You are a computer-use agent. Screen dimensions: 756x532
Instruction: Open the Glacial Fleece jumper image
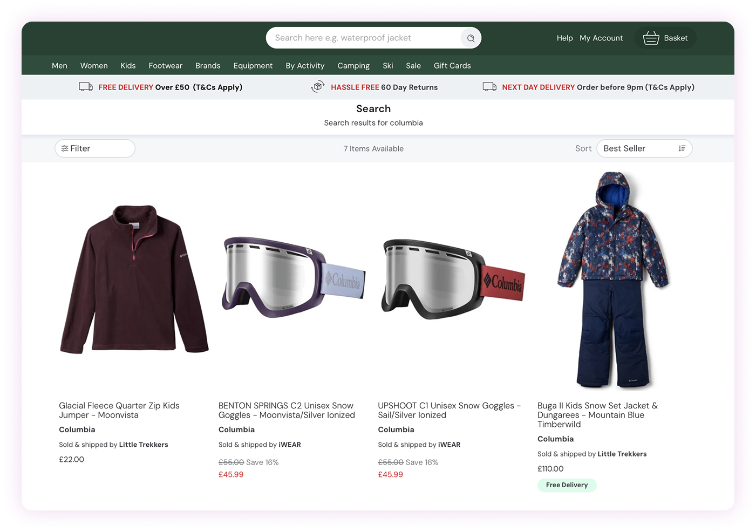tap(134, 279)
